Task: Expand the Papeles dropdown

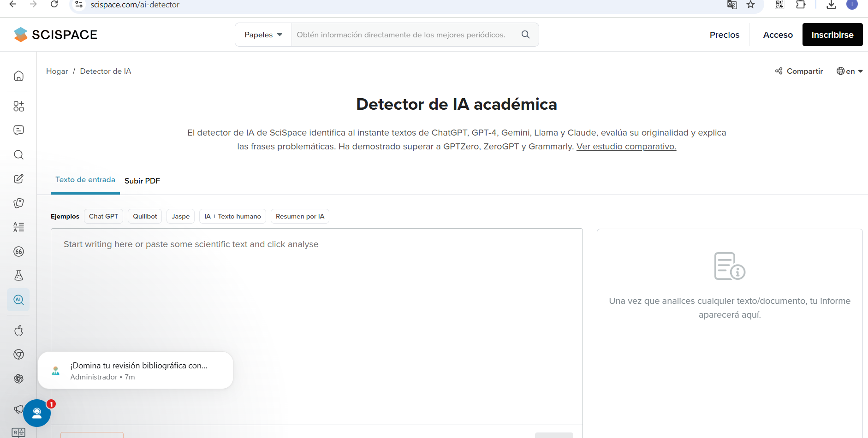Action: tap(263, 35)
